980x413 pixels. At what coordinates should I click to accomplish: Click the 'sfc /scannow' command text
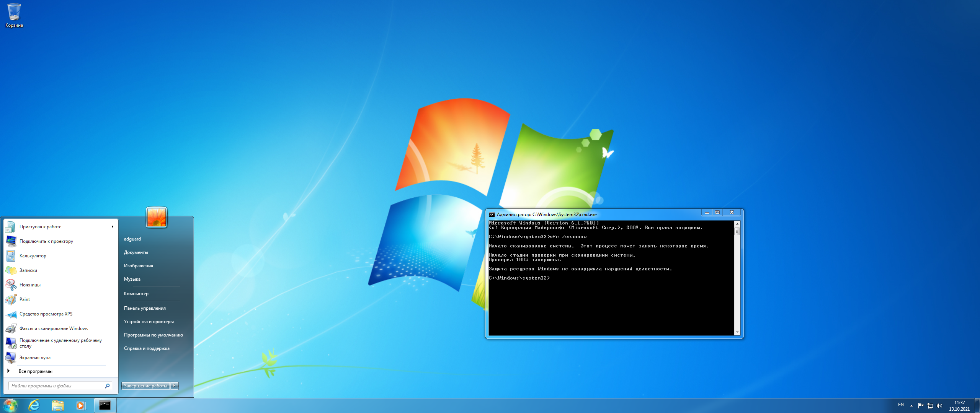point(568,237)
